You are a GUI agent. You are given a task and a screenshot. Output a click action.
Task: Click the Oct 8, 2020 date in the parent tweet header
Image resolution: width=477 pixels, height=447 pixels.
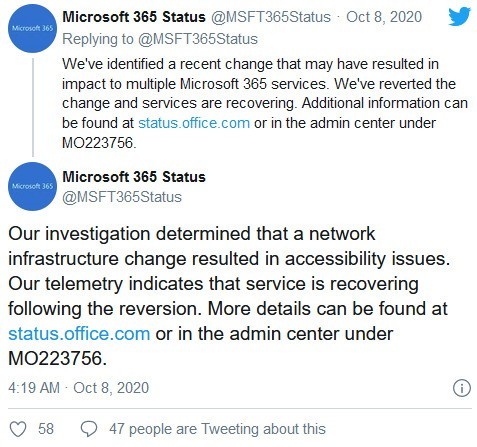coord(384,17)
